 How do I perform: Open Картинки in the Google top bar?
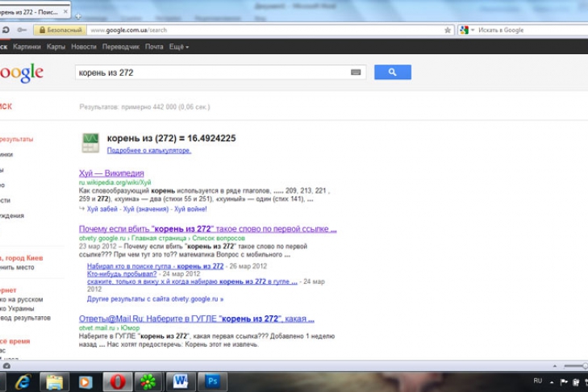pyautogui.click(x=27, y=47)
